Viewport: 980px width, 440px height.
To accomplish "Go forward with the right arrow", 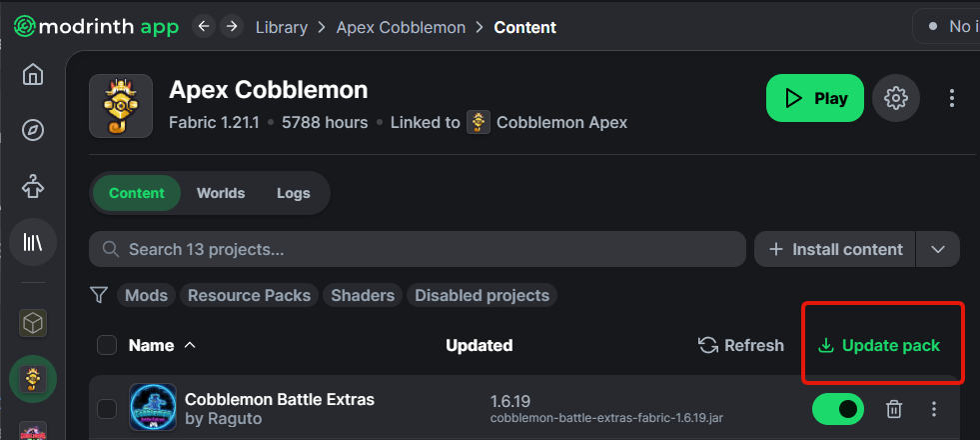I will pos(232,27).
